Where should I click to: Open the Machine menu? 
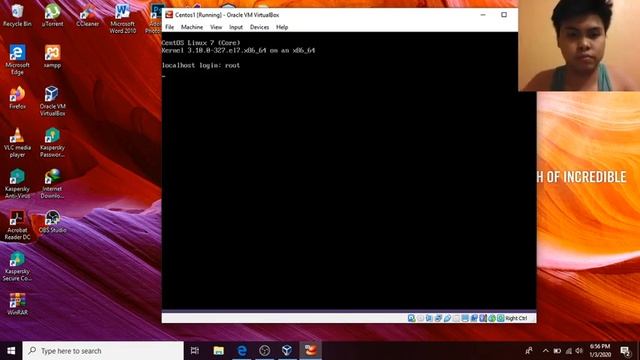192,27
